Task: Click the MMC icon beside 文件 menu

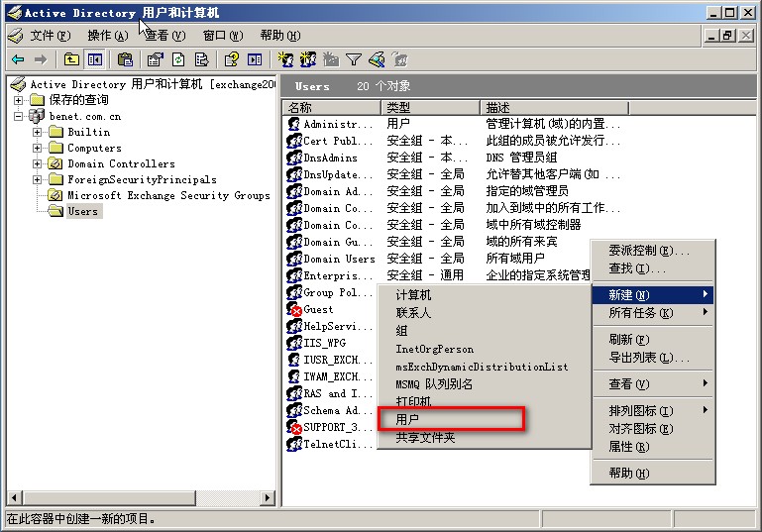Action: click(x=16, y=36)
